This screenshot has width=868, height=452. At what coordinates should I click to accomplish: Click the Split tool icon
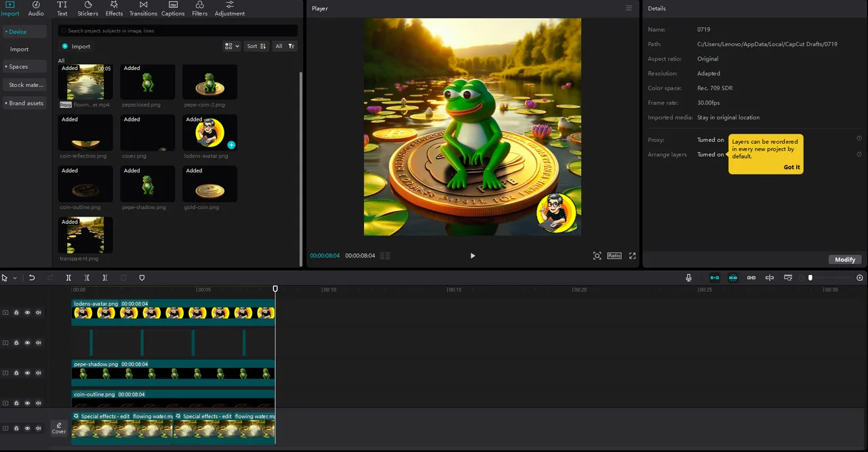[x=68, y=278]
